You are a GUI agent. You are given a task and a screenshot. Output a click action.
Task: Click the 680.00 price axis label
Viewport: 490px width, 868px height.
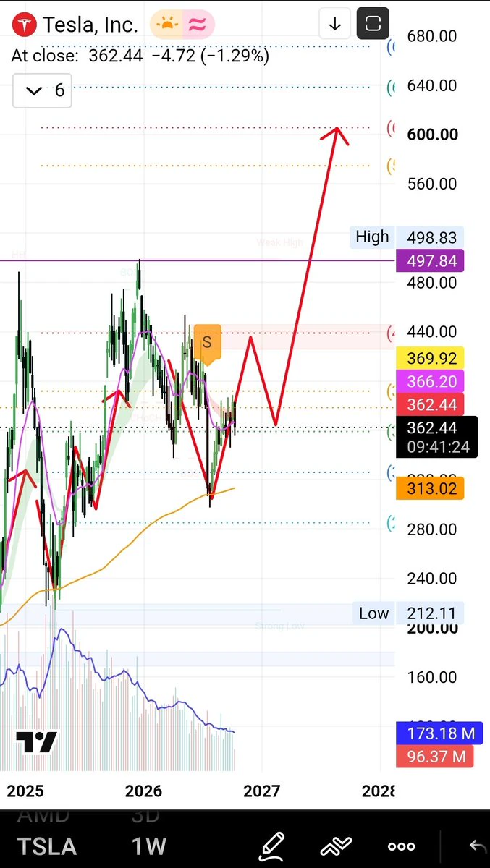(x=433, y=36)
